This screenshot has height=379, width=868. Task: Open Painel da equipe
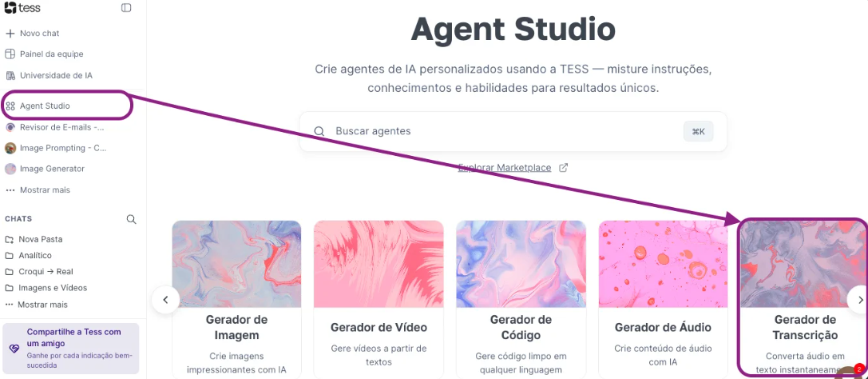44,54
